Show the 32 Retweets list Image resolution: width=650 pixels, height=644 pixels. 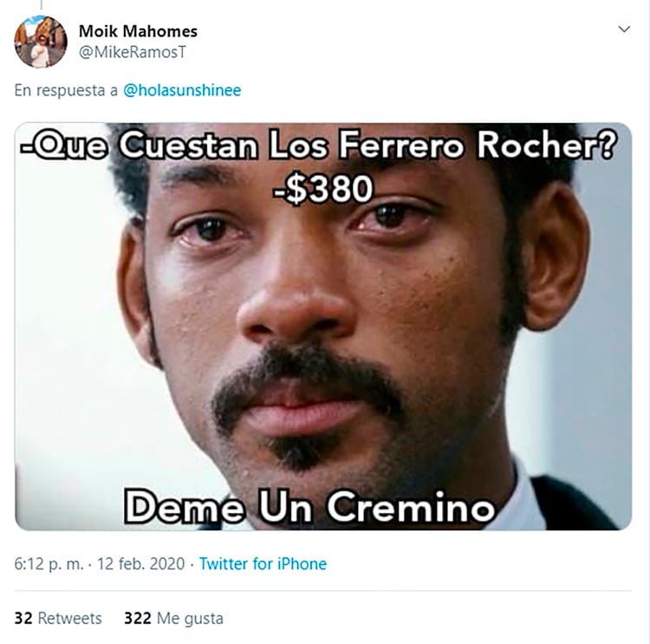tap(58, 618)
